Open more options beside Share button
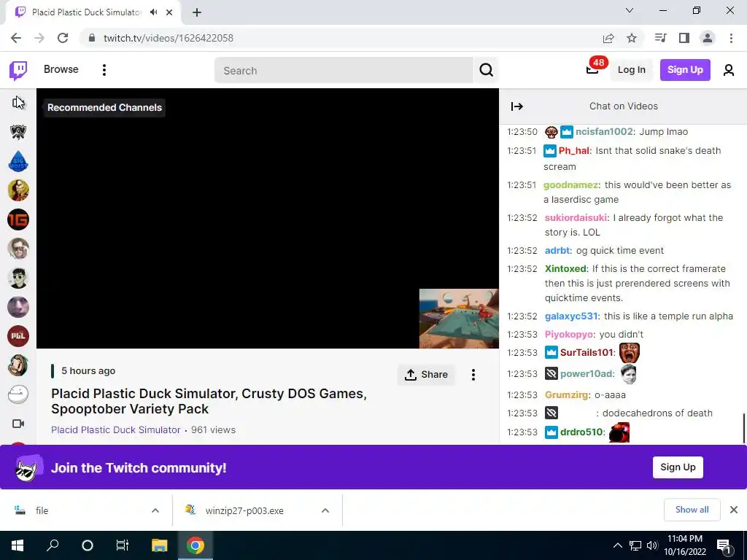 (x=473, y=375)
